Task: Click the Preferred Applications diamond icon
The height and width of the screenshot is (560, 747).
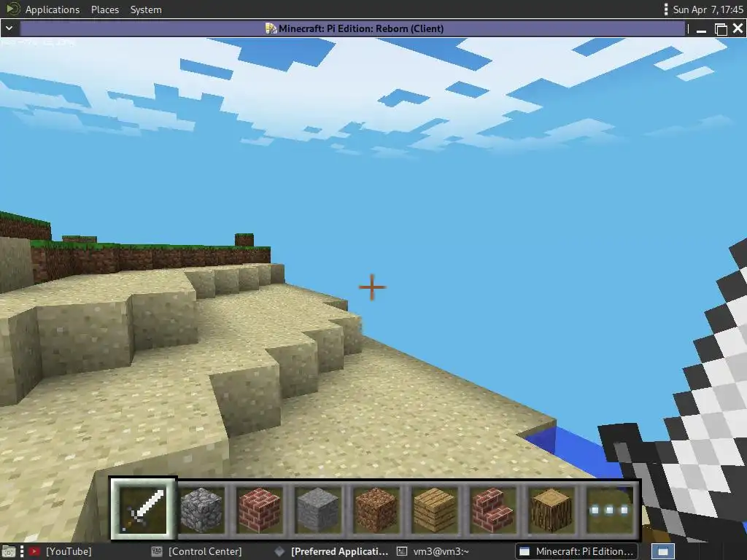Action: click(x=279, y=551)
